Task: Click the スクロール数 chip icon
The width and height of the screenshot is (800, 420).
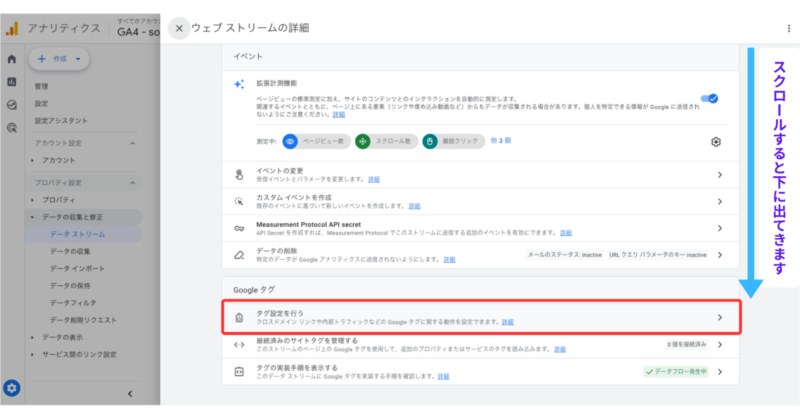Action: click(x=363, y=141)
